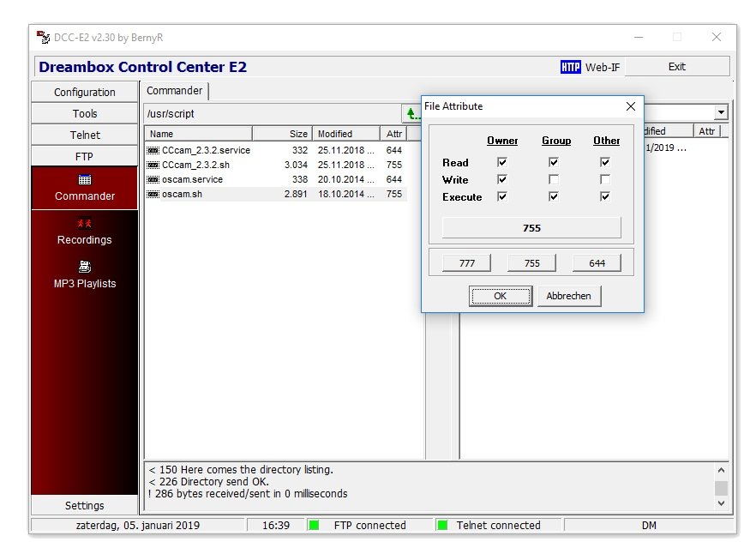Select the Commander tab
This screenshot has width=756, height=560.
click(x=175, y=91)
